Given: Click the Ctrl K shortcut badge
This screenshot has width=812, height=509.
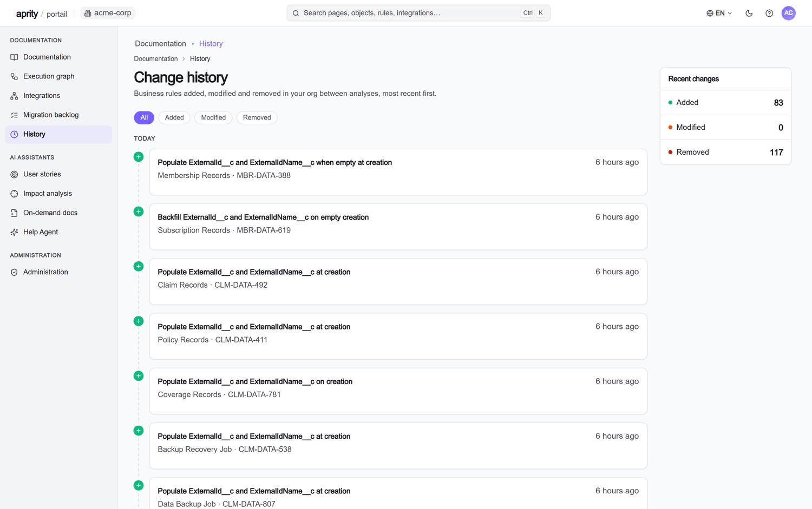Looking at the screenshot, I should (533, 13).
